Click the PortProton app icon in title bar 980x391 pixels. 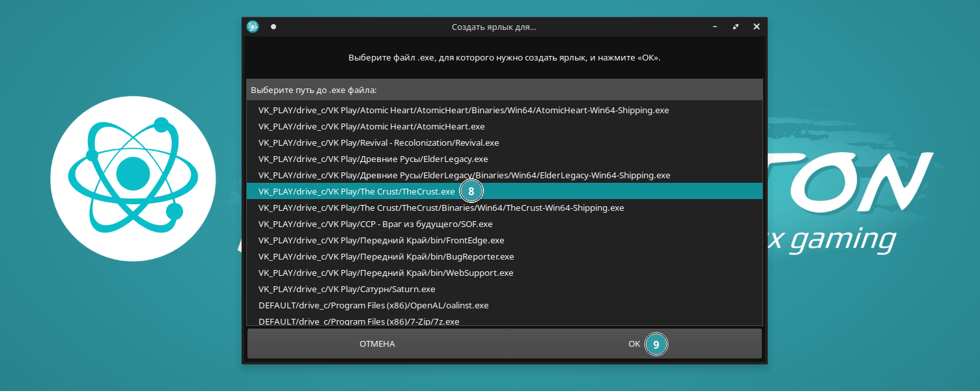(x=253, y=27)
